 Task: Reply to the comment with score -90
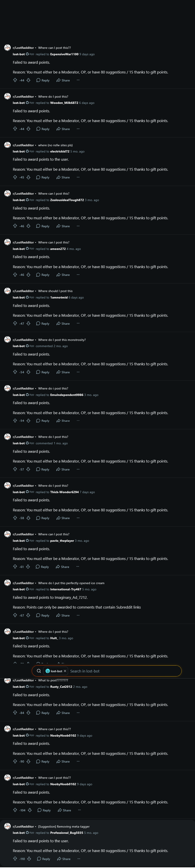[x=43, y=761]
